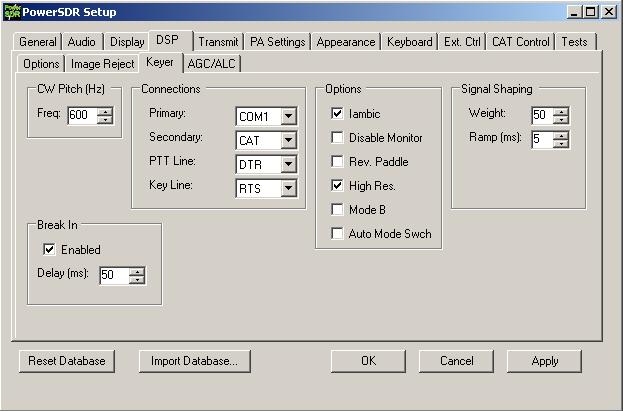
Task: Enable the Rev. Paddle checkbox
Action: [x=337, y=162]
